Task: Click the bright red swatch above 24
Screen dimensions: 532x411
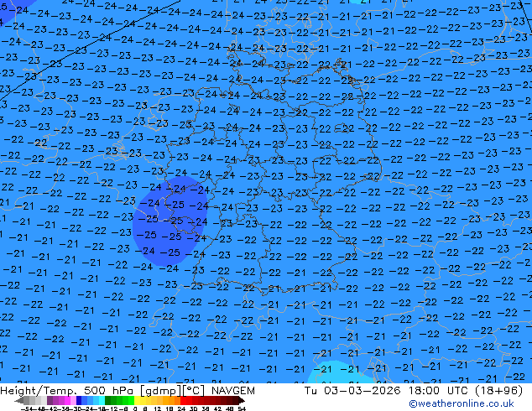Action: tap(183, 400)
